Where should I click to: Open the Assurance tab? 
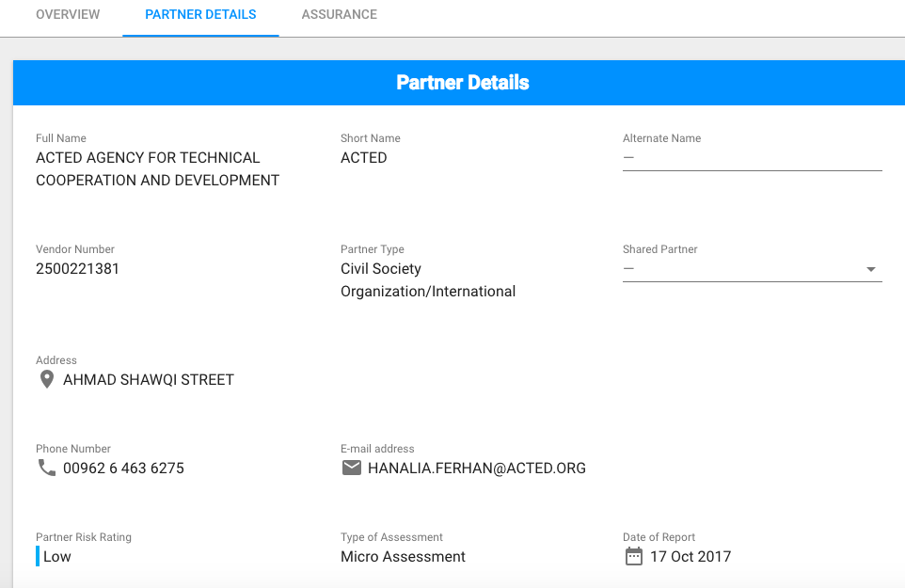(339, 14)
